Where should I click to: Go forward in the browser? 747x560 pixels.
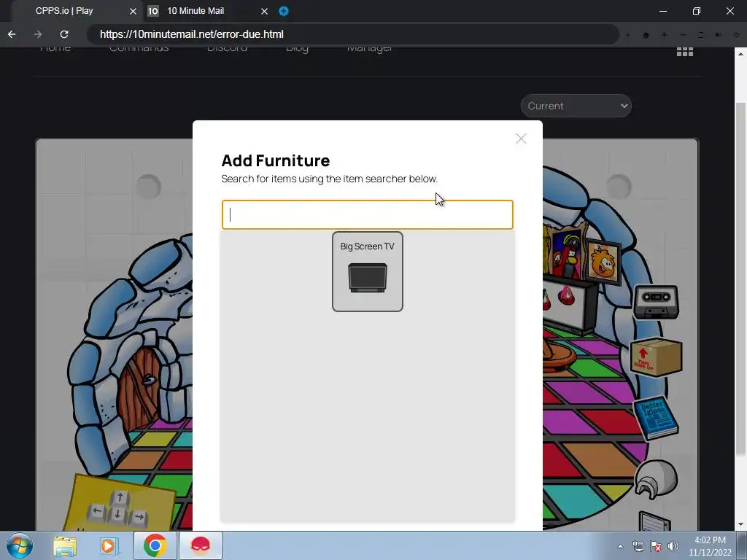(x=38, y=34)
